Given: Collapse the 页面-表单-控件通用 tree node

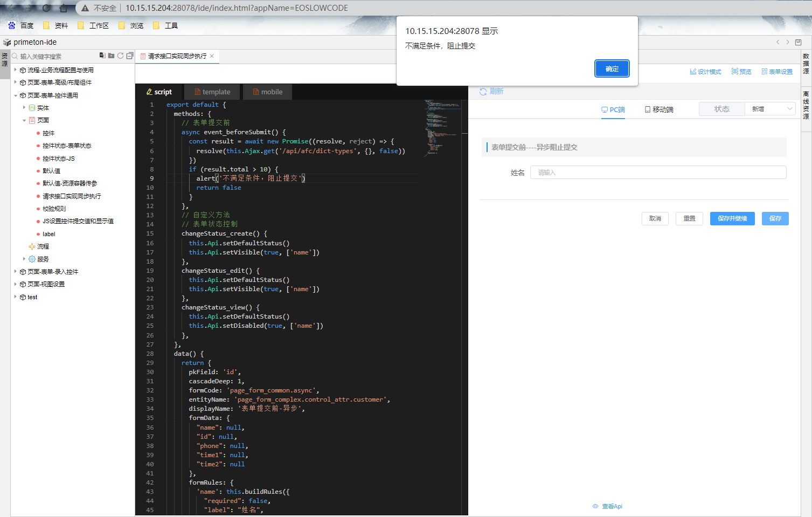Looking at the screenshot, I should [x=16, y=95].
